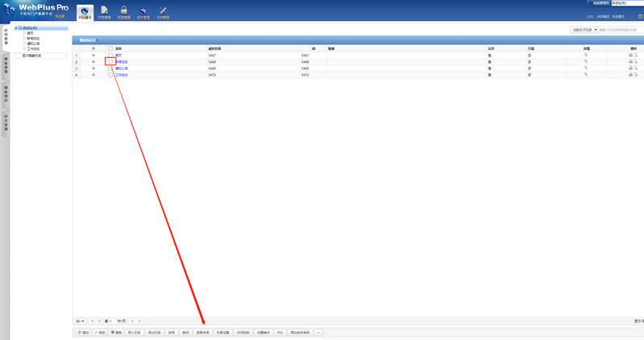Open the 系统管理 tools icon

[163, 11]
